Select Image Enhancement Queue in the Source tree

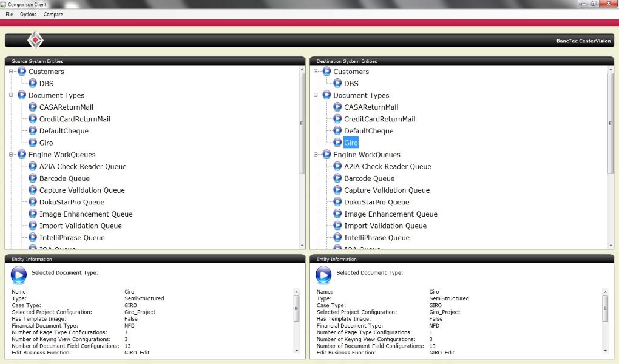[x=86, y=214]
